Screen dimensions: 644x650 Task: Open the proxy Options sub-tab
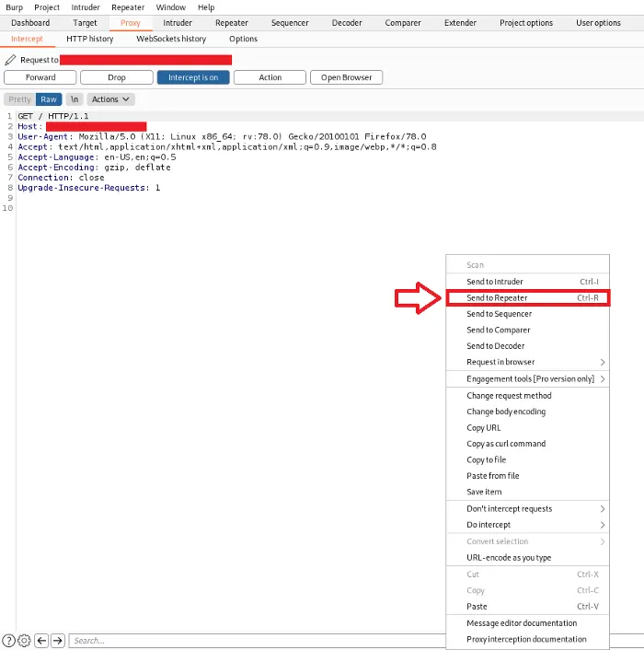click(x=243, y=39)
